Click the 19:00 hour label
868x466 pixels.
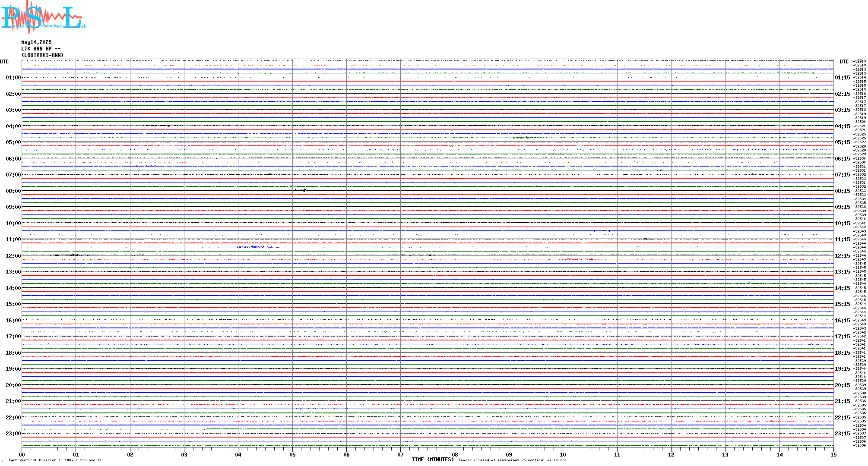(13, 369)
